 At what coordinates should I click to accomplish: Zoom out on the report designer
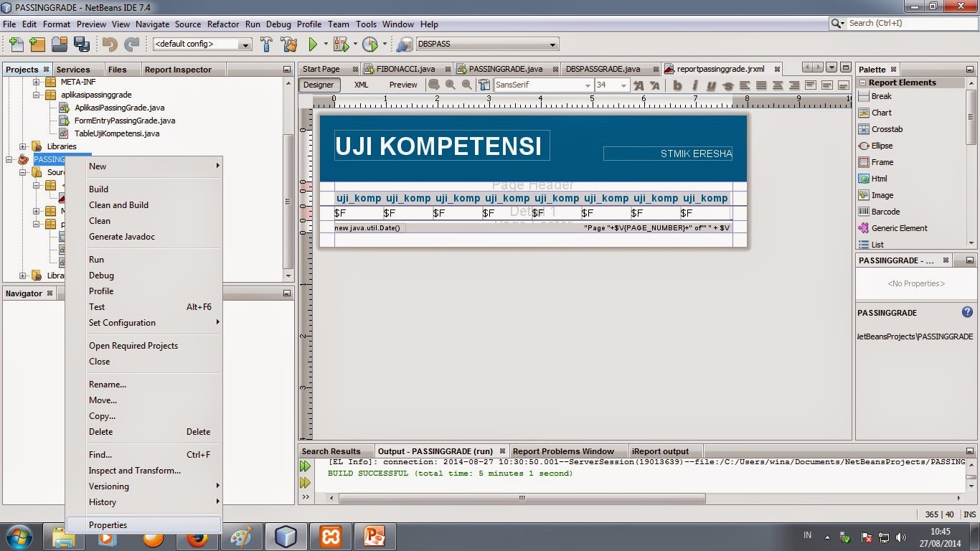pyautogui.click(x=466, y=85)
